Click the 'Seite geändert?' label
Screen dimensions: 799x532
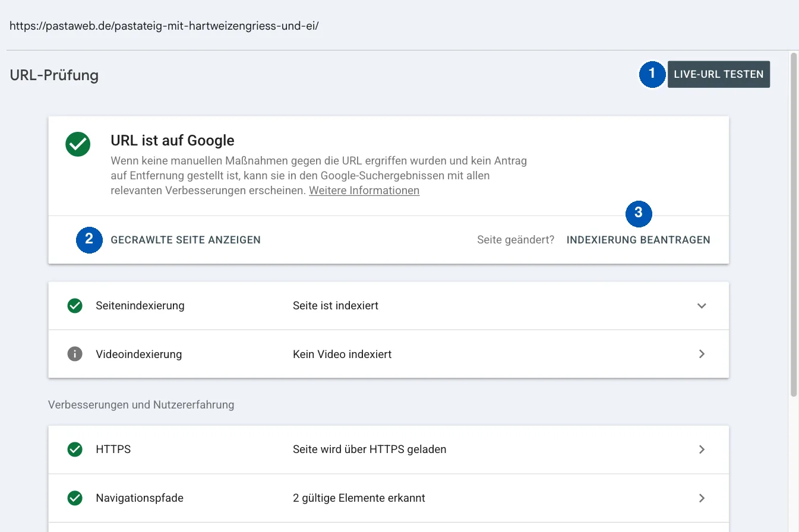tap(516, 240)
